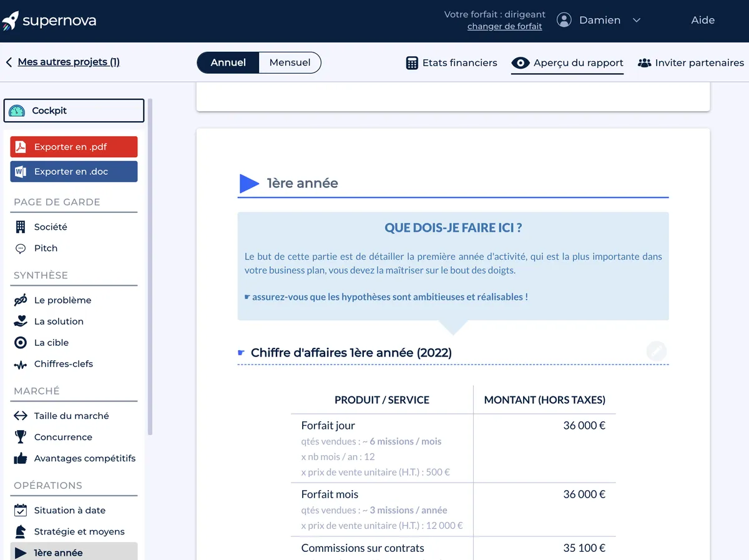This screenshot has width=749, height=560.
Task: Switch to Mensuel view
Action: pos(290,62)
